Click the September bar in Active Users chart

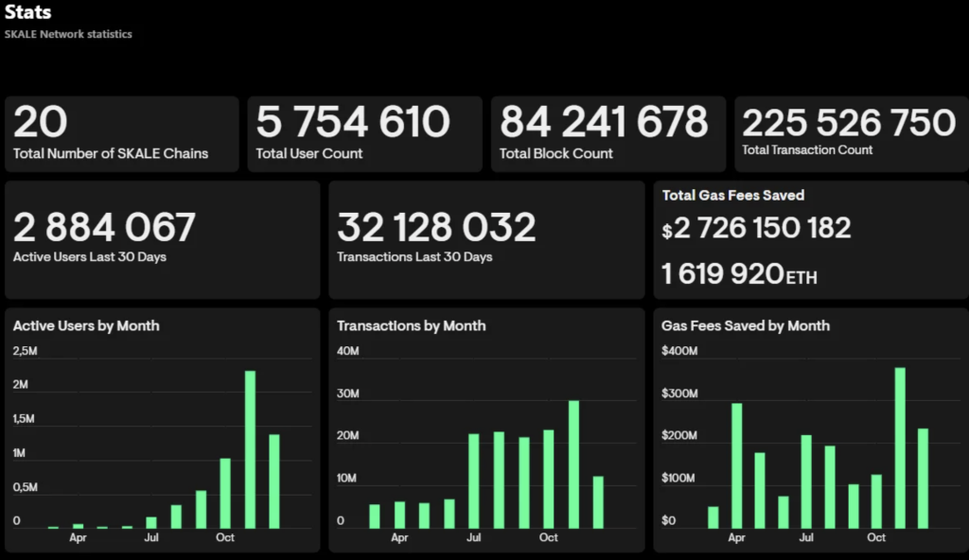pyautogui.click(x=201, y=509)
